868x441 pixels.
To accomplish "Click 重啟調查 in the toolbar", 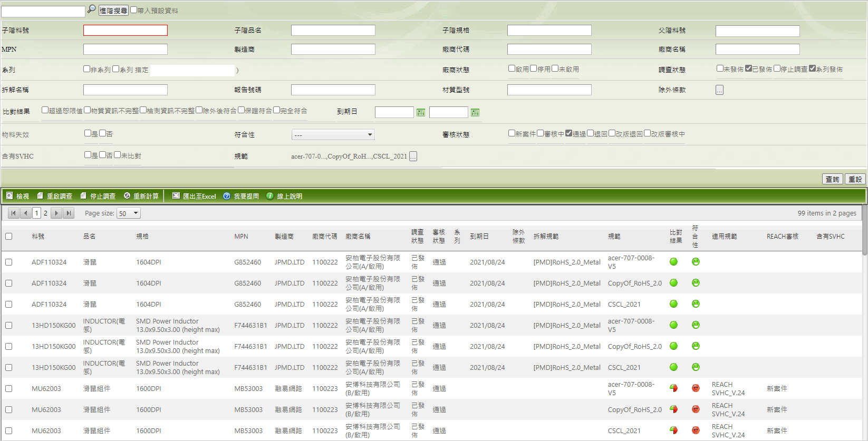I will click(x=54, y=196).
